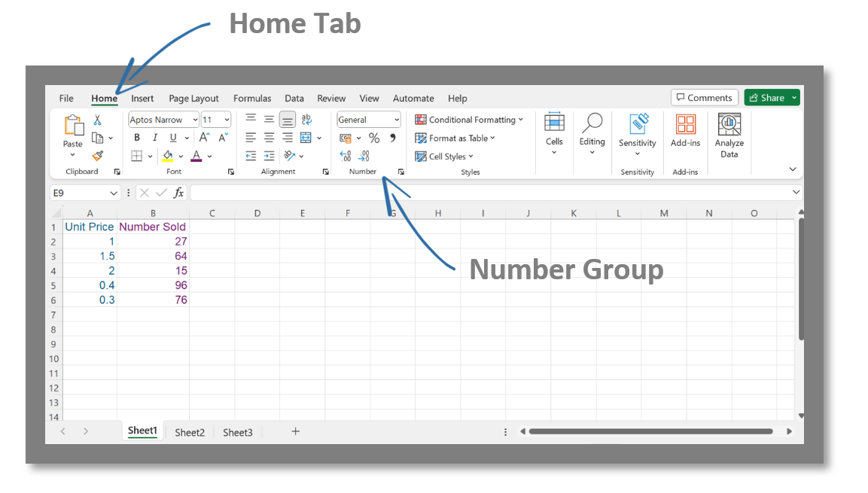868x493 pixels.
Task: Click the Accounting Number Format icon
Action: pos(346,138)
